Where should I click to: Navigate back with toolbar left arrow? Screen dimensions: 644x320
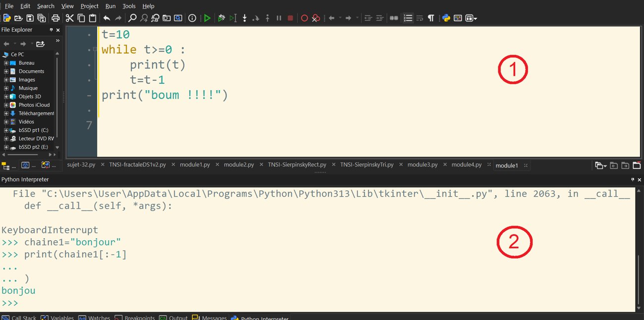(x=331, y=18)
